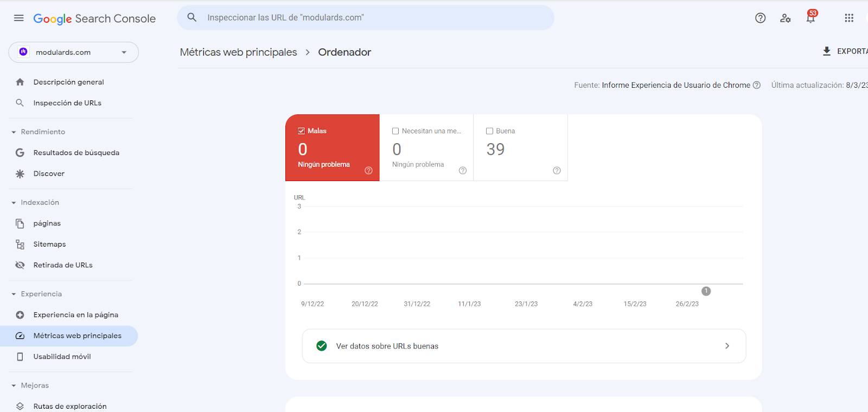Open users and permissions settings icon
This screenshot has height=412, width=868.
pos(785,18)
